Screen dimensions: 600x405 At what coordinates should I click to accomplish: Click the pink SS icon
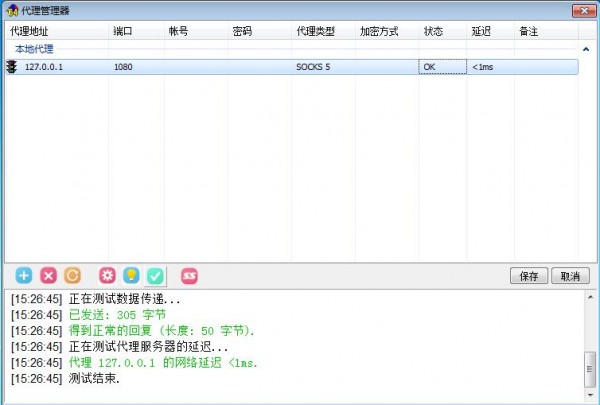(189, 276)
